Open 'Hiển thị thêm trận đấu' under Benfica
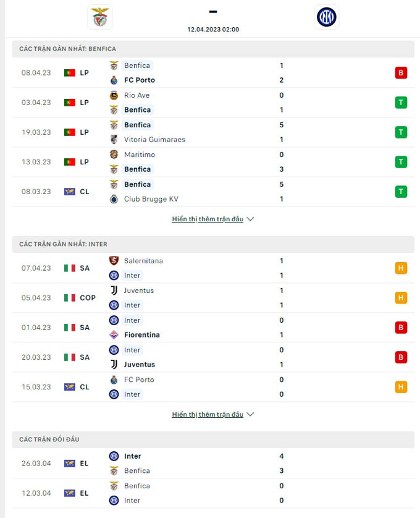The width and height of the screenshot is (420, 518). tap(208, 219)
